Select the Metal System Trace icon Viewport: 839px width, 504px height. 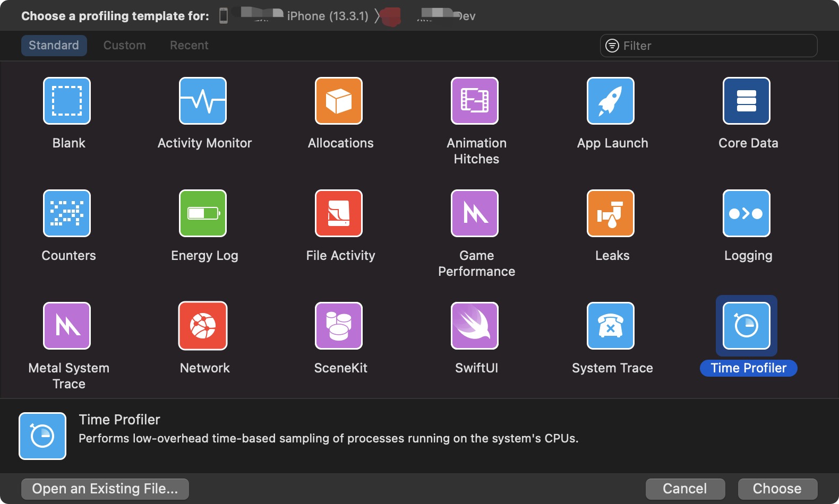coord(67,326)
